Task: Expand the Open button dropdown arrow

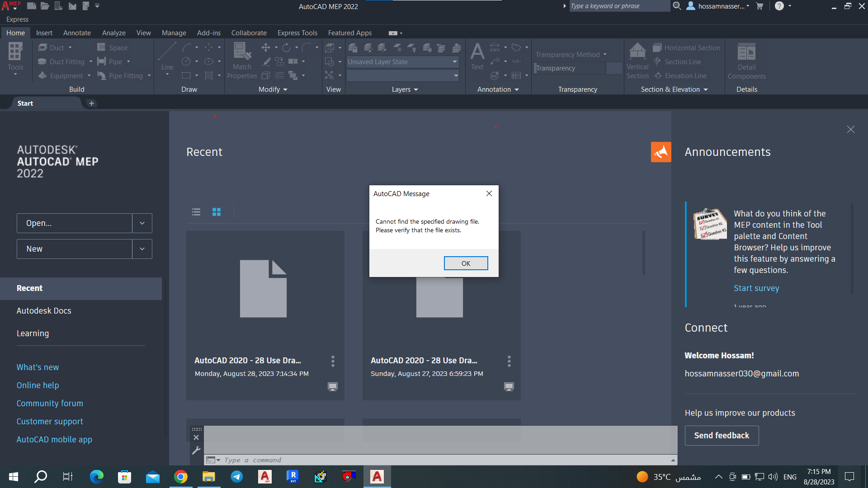Action: [142, 223]
